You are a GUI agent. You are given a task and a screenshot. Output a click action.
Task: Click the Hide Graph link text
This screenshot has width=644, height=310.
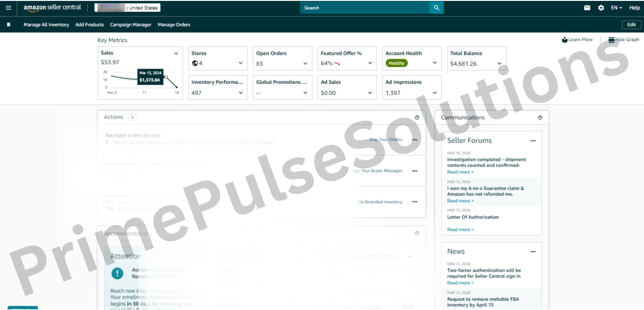(627, 40)
